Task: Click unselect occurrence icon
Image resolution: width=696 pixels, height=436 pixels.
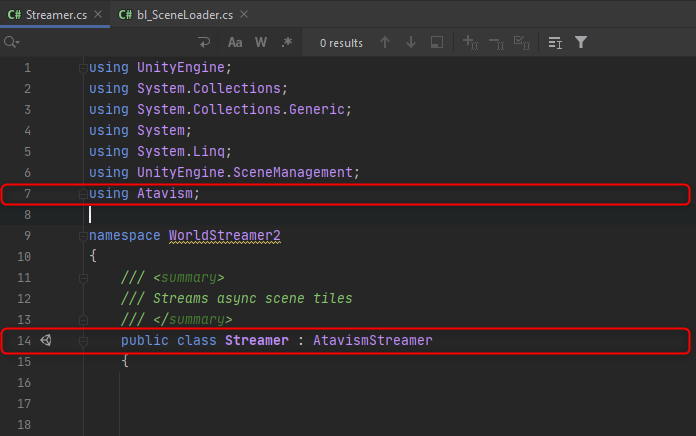Action: (495, 43)
